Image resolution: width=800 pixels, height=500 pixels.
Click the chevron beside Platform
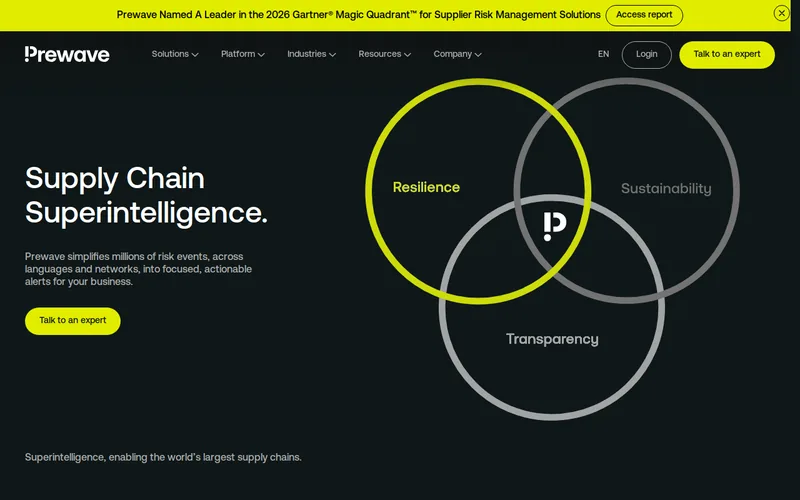click(261, 55)
